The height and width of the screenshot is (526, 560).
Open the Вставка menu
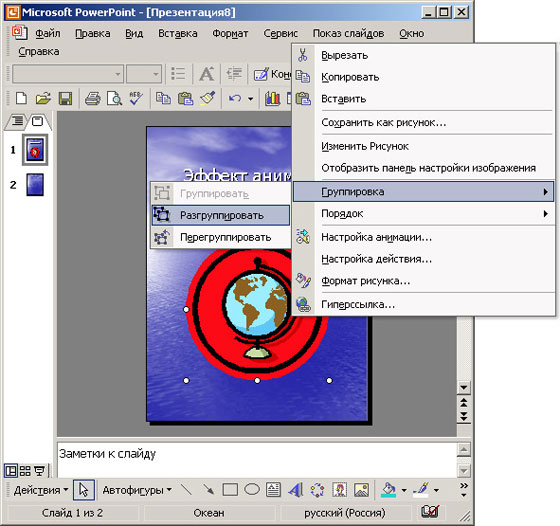178,33
